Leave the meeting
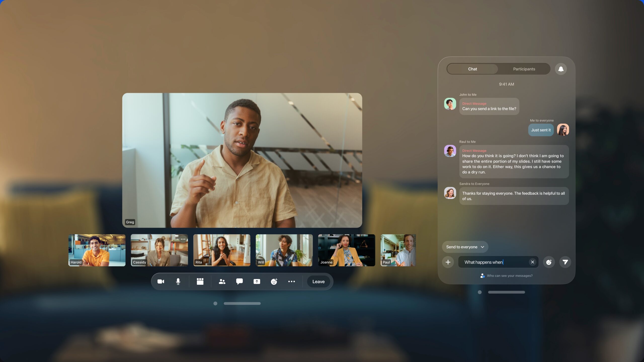This screenshot has width=644, height=362. point(318,281)
